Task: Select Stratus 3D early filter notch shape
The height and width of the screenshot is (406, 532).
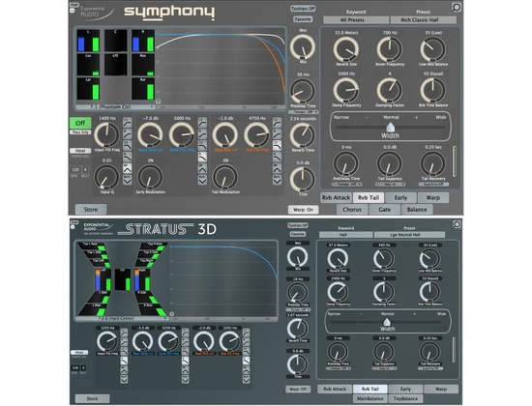Action: pyautogui.click(x=186, y=379)
